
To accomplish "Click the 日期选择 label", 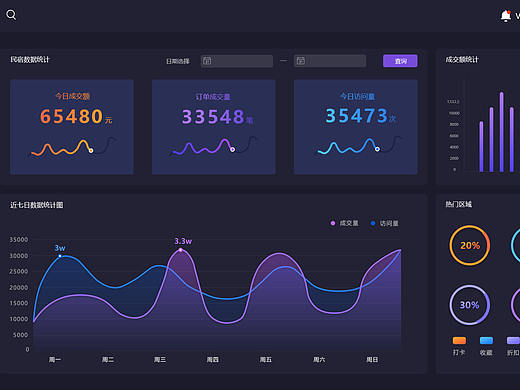I will [x=178, y=61].
